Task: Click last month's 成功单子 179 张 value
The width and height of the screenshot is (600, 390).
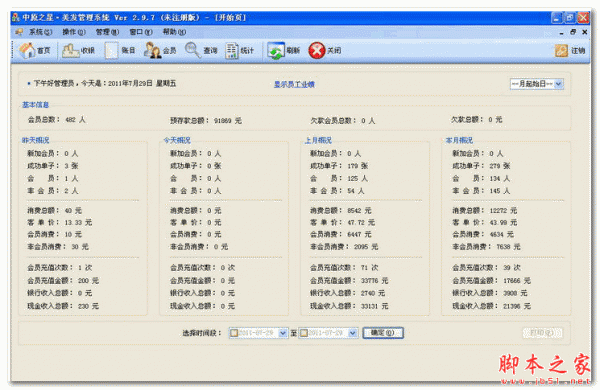Action: click(x=339, y=166)
